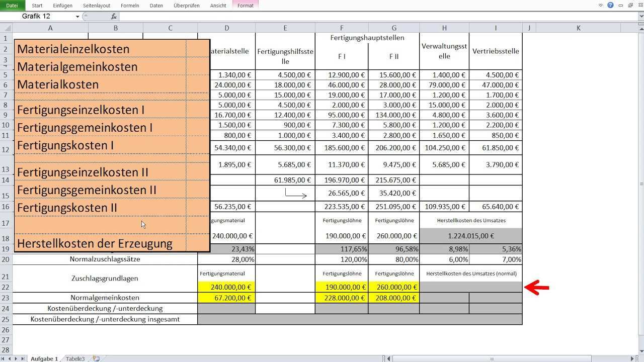This screenshot has height=362, width=644.
Task: Click the yellow cell with 67.200,00 €
Action: pyautogui.click(x=226, y=298)
